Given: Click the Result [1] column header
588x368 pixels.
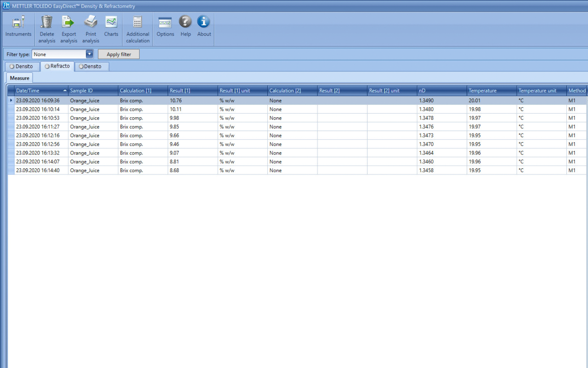Looking at the screenshot, I should 193,91.
